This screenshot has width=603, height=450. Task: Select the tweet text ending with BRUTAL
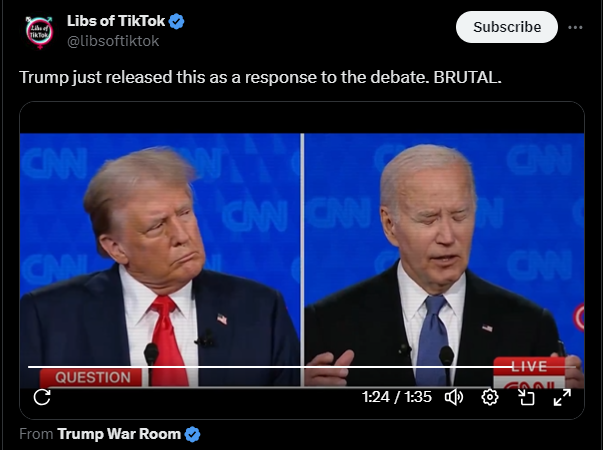click(x=260, y=77)
